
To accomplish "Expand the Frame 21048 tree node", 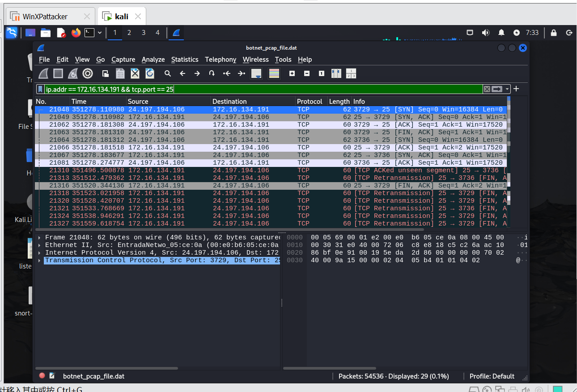I will tap(40, 238).
